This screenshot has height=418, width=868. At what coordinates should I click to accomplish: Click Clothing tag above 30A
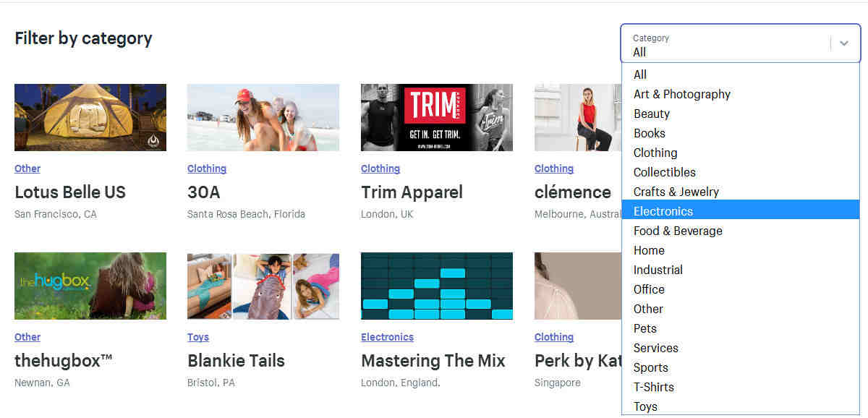click(207, 169)
